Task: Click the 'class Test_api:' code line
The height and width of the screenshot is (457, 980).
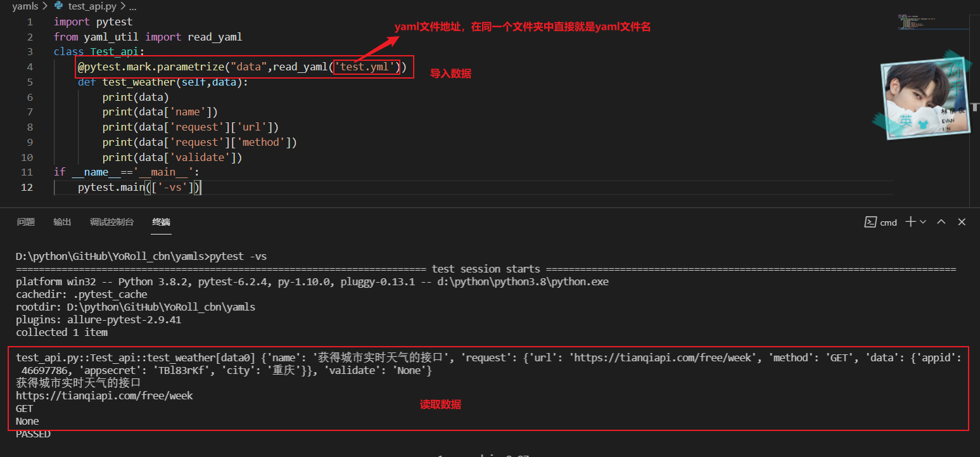Action: click(x=99, y=52)
